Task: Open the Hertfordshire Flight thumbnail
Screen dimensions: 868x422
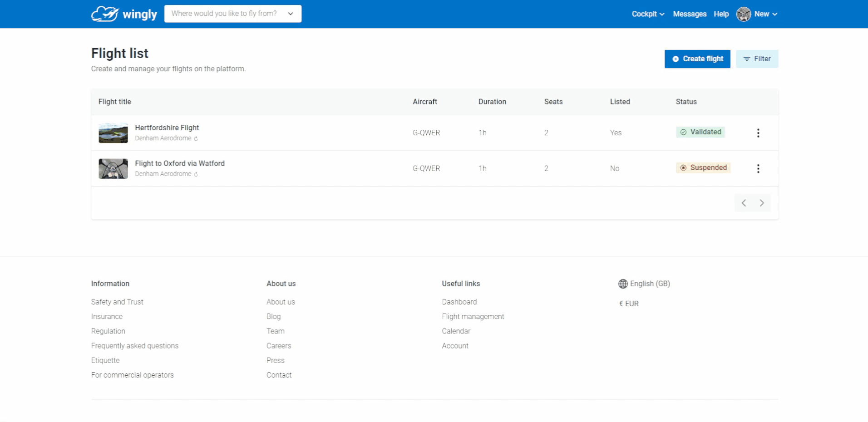Action: pos(113,133)
